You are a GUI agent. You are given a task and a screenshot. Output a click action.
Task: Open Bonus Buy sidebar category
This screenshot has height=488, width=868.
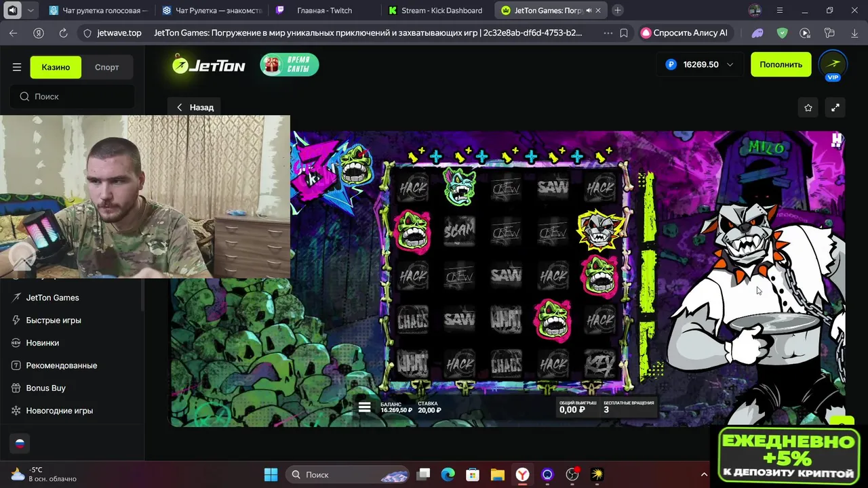point(45,388)
